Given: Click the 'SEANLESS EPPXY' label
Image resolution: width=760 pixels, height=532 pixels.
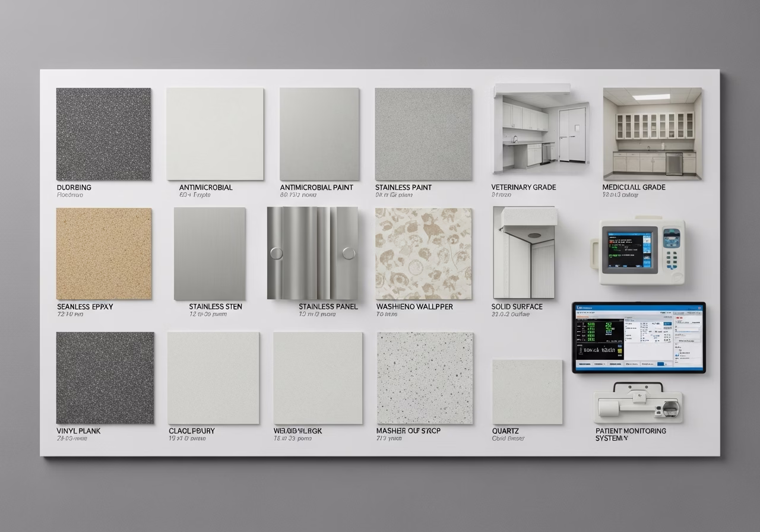Looking at the screenshot, I should (x=85, y=306).
